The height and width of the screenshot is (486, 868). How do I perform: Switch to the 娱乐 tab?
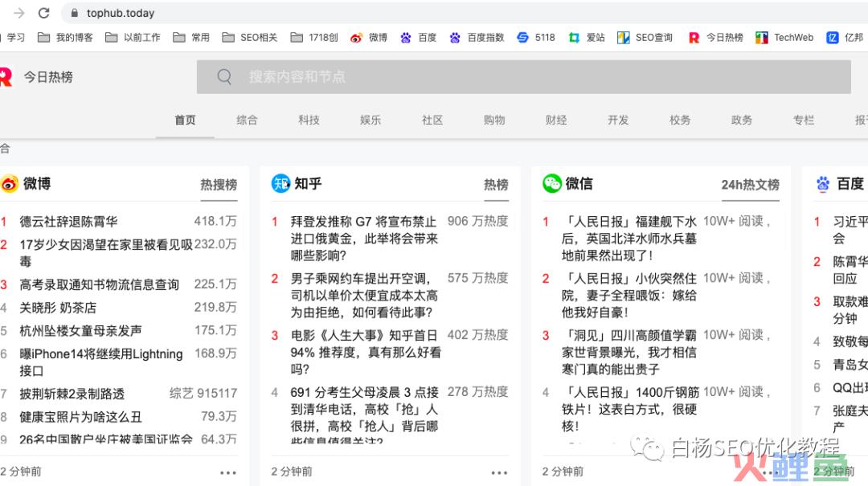coord(371,120)
